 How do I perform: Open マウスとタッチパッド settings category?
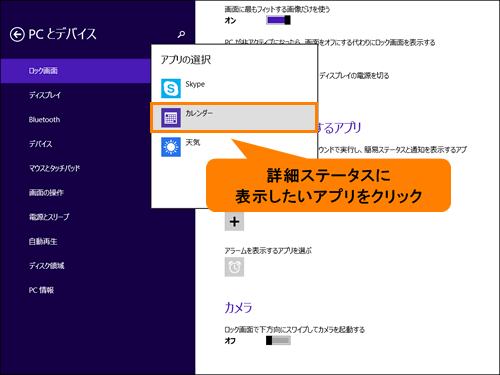coord(54,168)
